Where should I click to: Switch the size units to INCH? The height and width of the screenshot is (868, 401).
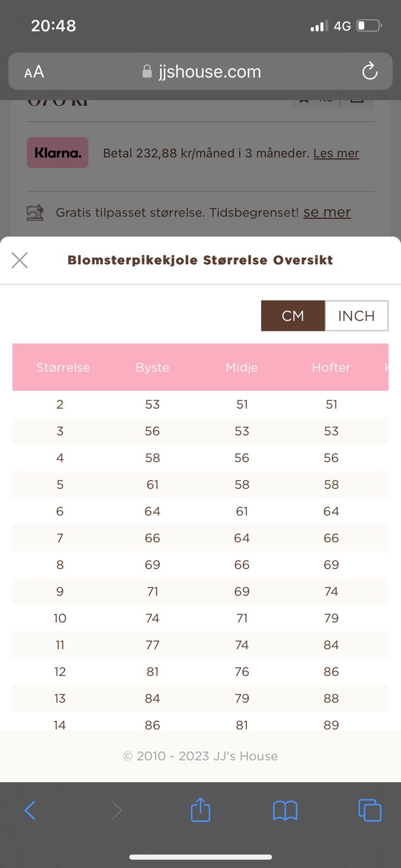click(357, 316)
